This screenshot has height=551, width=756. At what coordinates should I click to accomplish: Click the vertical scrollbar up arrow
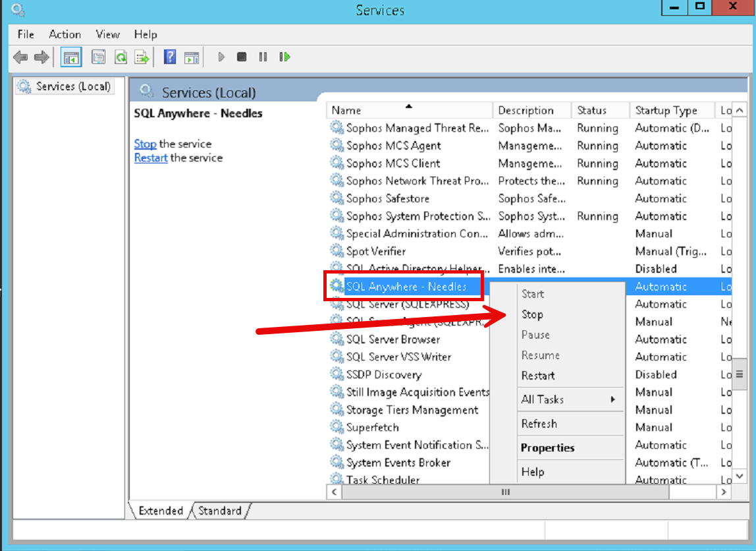click(x=740, y=111)
